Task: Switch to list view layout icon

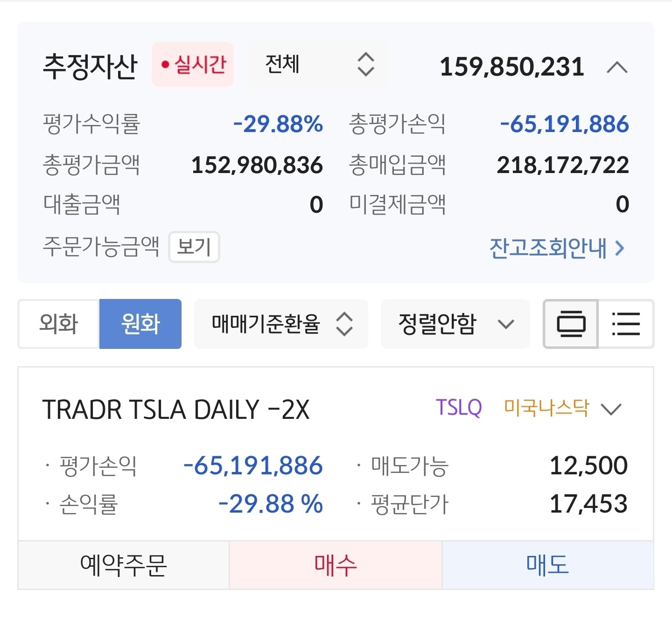Action: 625,324
